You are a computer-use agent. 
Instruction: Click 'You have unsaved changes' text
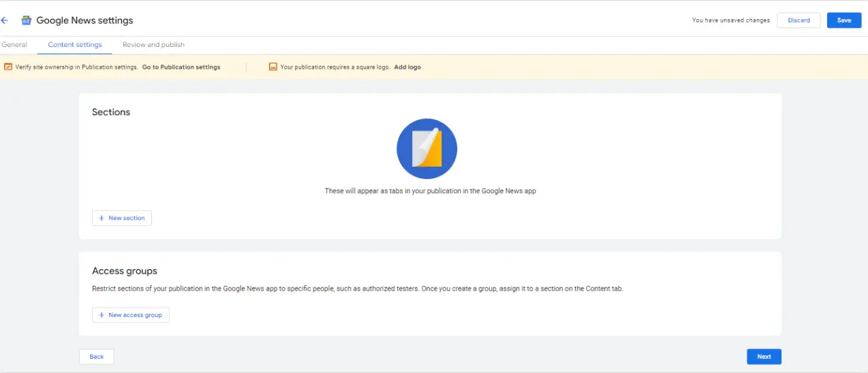point(730,20)
